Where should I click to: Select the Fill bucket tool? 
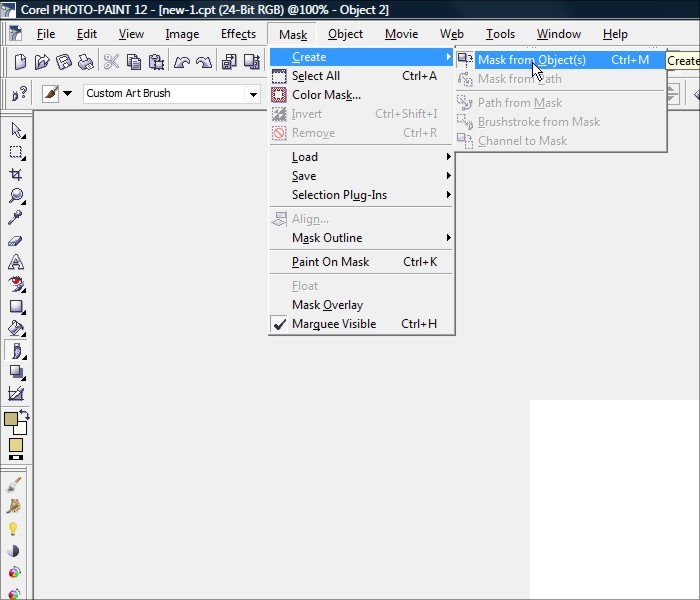pyautogui.click(x=16, y=328)
